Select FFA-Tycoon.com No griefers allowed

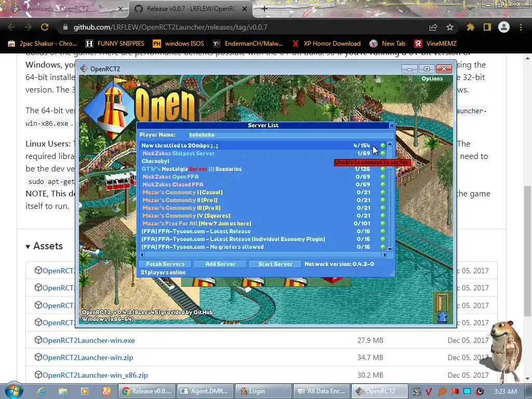pyautogui.click(x=263, y=247)
